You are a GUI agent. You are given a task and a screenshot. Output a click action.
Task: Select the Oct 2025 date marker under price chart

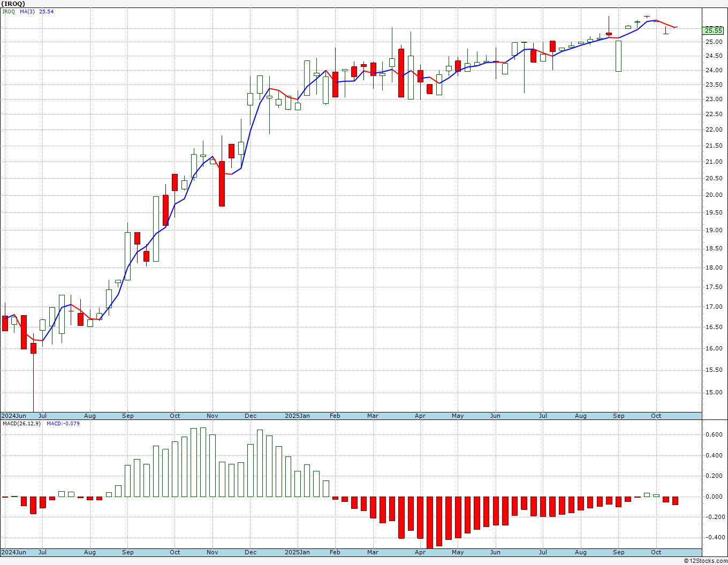(x=656, y=416)
